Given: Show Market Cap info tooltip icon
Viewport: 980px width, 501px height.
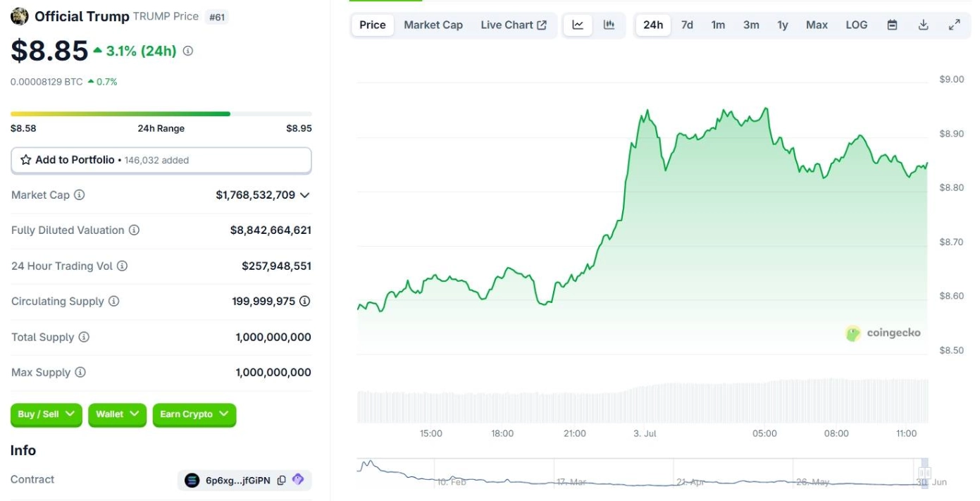Looking at the screenshot, I should point(80,194).
